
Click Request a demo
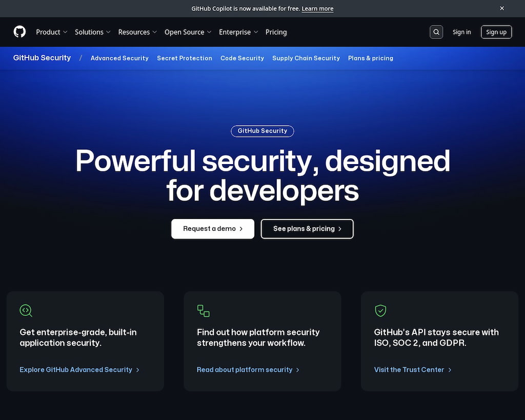(x=212, y=229)
